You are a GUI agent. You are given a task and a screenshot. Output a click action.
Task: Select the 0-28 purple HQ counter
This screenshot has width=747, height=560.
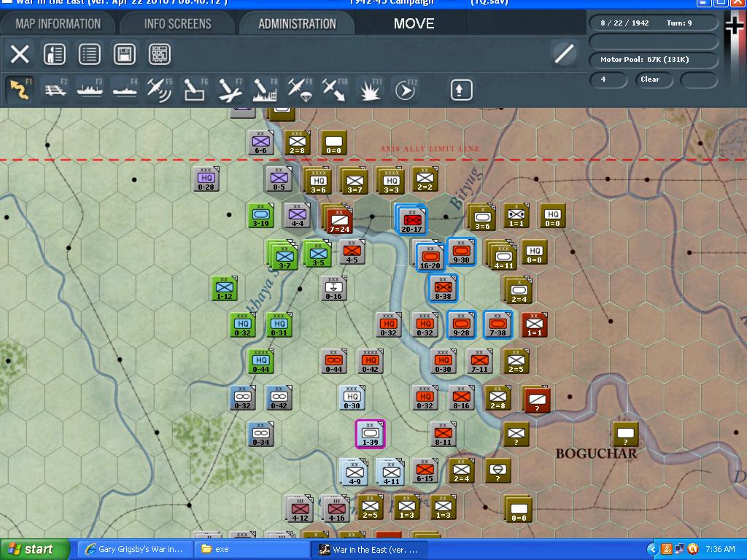(206, 179)
